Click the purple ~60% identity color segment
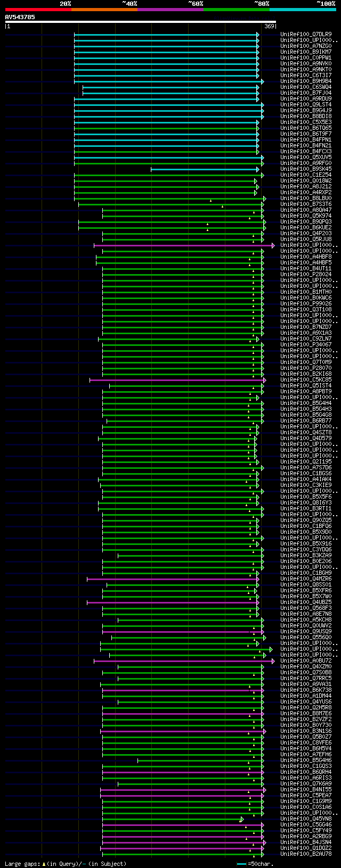 170,10
